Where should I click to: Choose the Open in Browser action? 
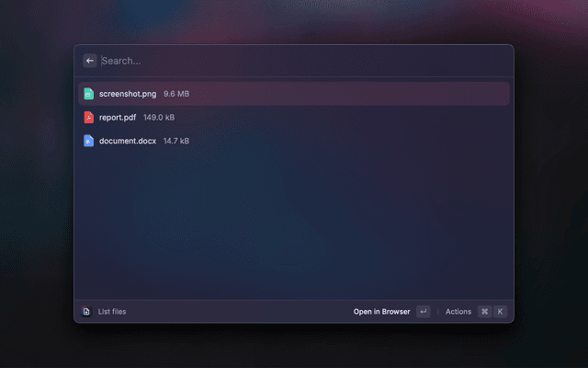[x=381, y=311]
